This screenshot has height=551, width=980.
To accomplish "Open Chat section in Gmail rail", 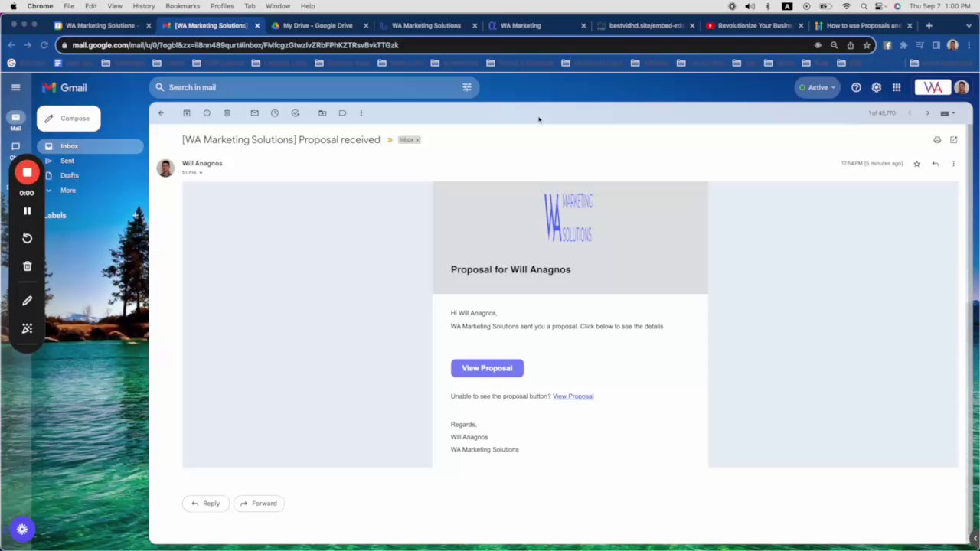I will [15, 147].
